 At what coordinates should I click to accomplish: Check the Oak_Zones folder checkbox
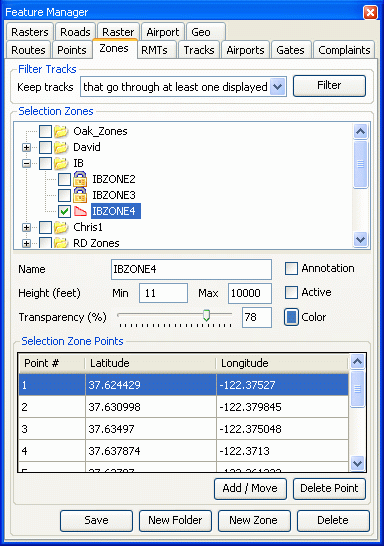[45, 132]
